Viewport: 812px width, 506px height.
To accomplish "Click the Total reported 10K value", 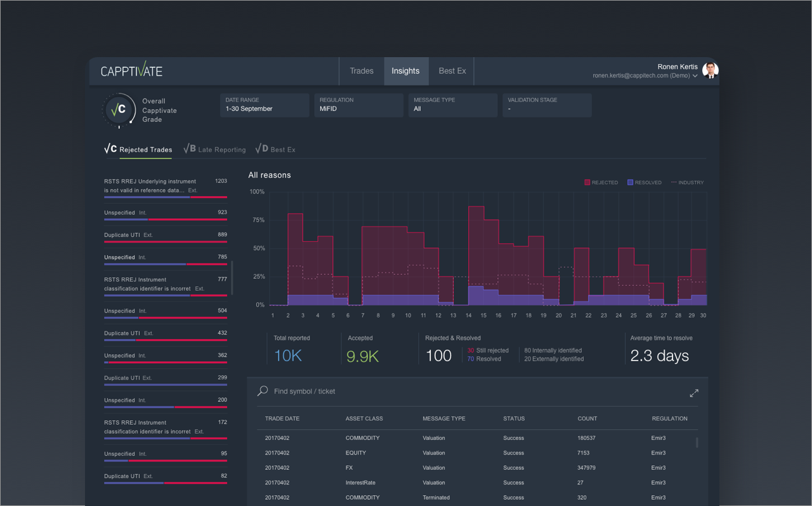I will click(288, 356).
